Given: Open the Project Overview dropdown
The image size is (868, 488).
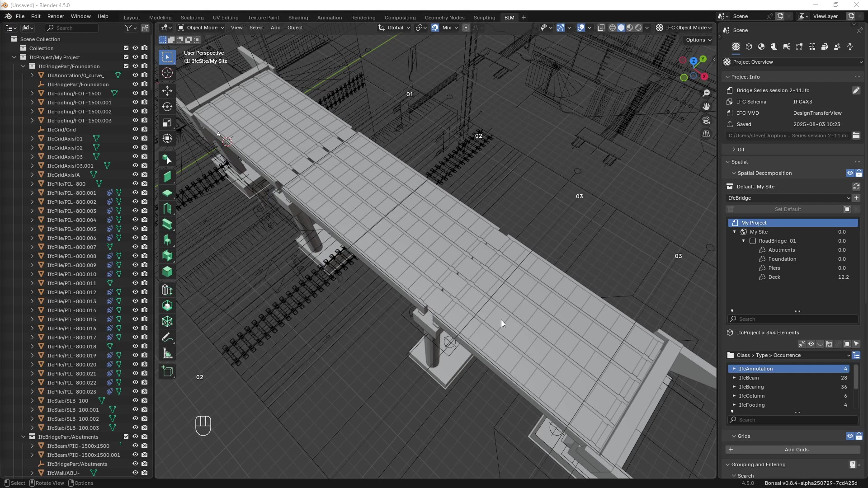Looking at the screenshot, I should 793,62.
